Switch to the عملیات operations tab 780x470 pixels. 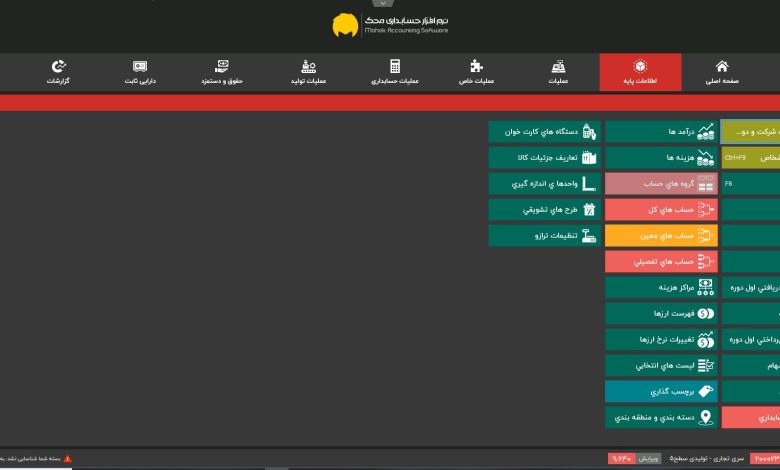pyautogui.click(x=558, y=72)
